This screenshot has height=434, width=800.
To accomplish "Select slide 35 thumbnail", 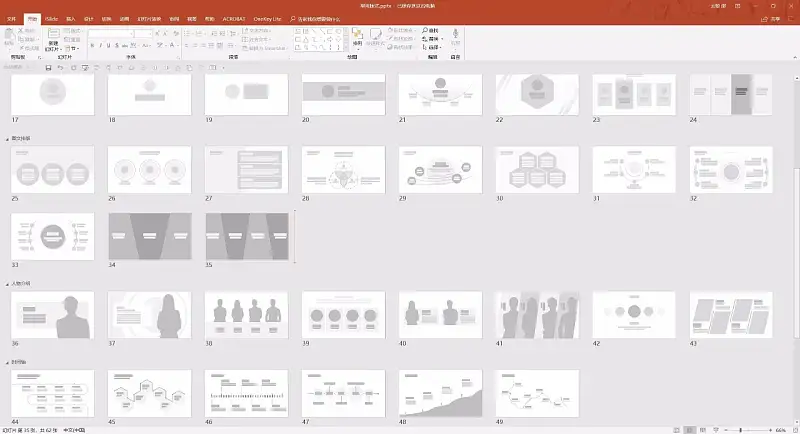I will [x=247, y=237].
